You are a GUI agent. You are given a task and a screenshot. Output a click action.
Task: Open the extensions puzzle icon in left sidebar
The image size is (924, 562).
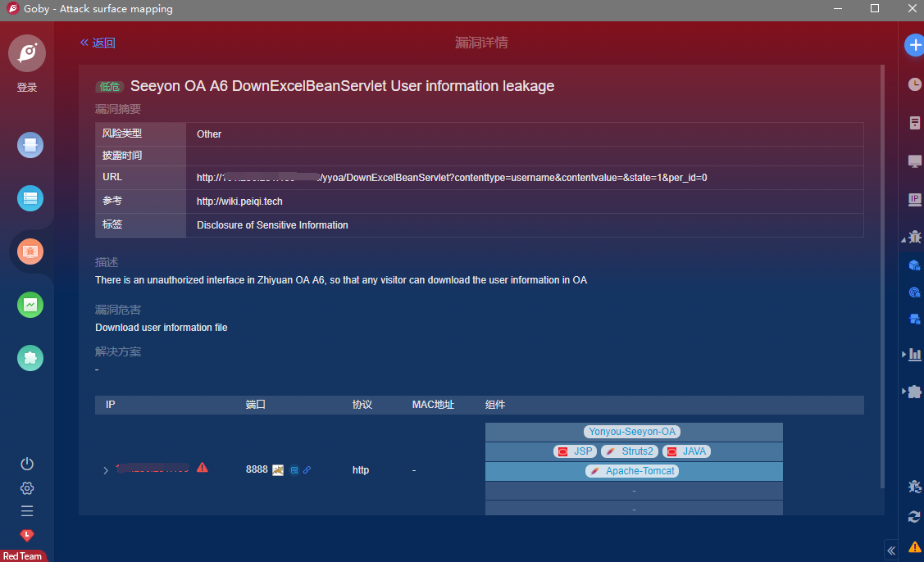tap(30, 358)
